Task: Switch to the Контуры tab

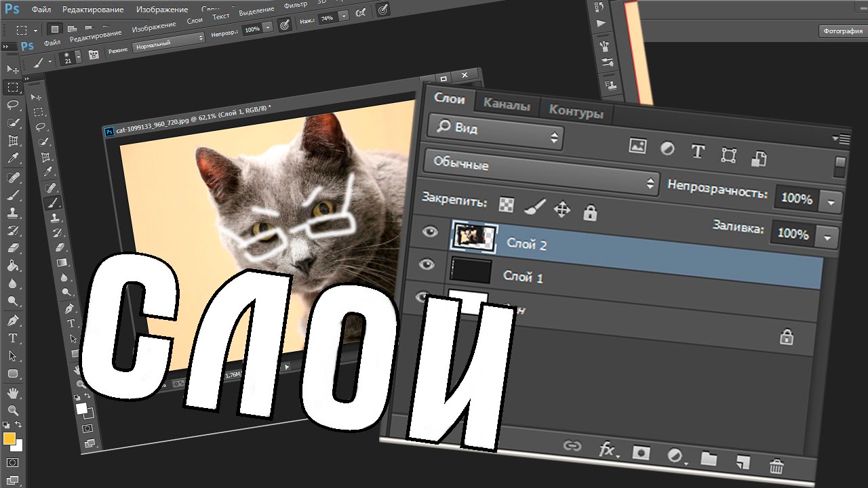Action: tap(576, 111)
